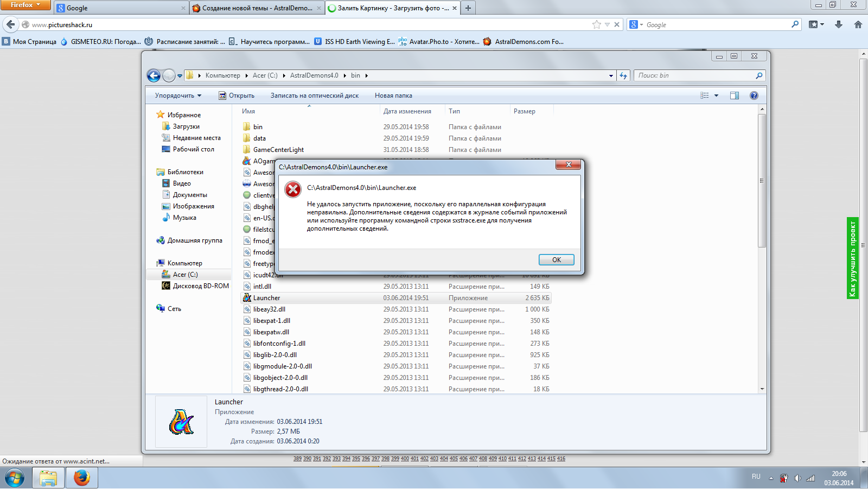Bookmark this page with the star icon
The image size is (868, 489).
tap(597, 24)
